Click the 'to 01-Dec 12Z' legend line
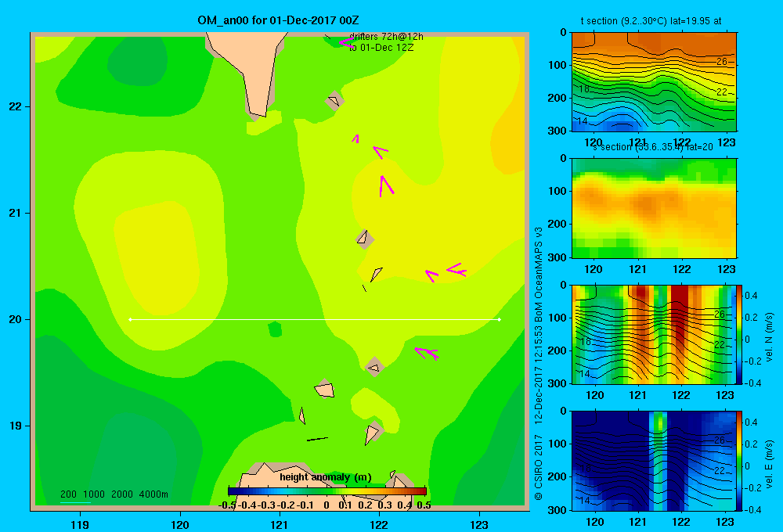The width and height of the screenshot is (783, 532). [381, 48]
